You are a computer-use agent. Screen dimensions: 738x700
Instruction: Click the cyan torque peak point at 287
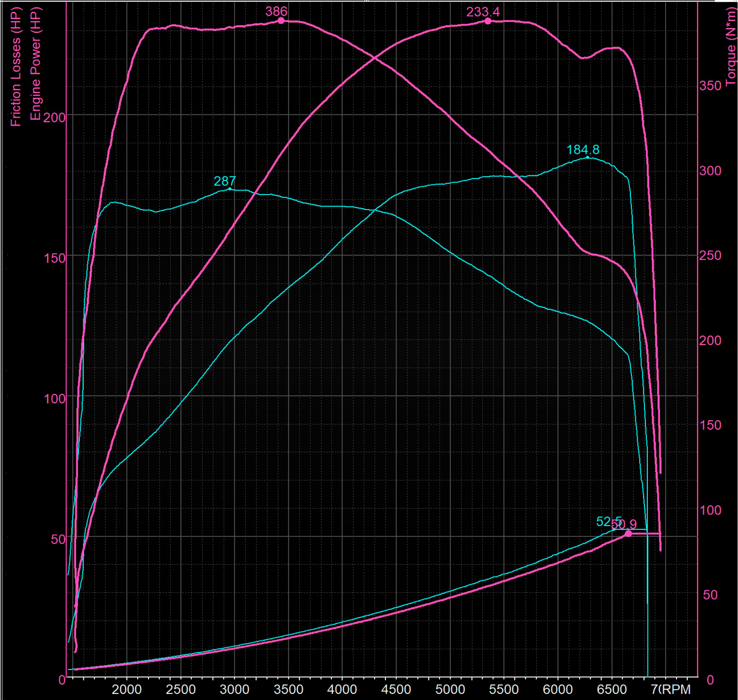pos(229,189)
